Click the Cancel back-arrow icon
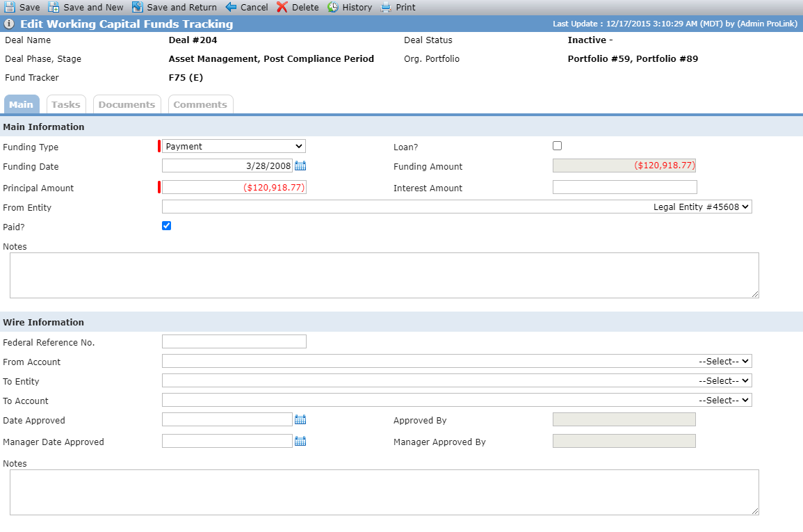 click(x=231, y=7)
